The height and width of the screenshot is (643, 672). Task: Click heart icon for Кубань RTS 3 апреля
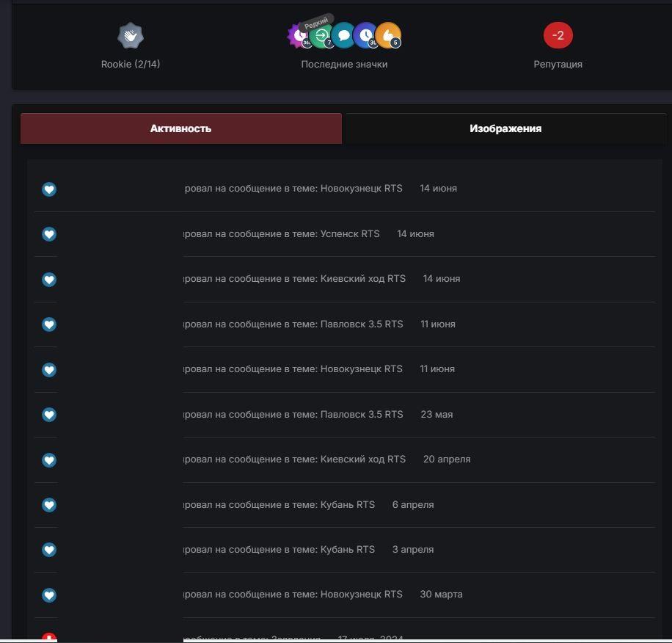point(49,550)
